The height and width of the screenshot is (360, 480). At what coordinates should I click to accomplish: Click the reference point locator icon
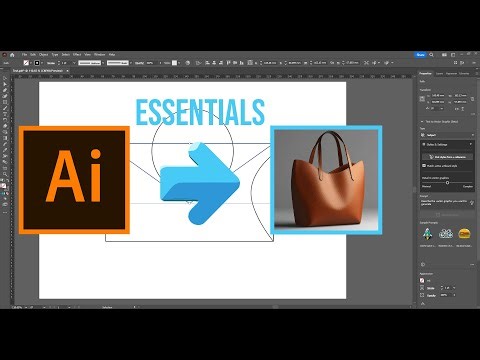422,99
